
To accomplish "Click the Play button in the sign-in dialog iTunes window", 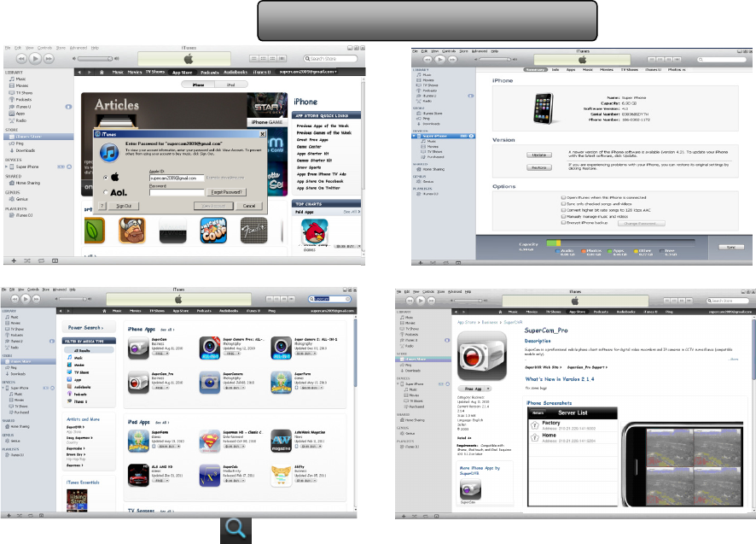I will click(35, 58).
